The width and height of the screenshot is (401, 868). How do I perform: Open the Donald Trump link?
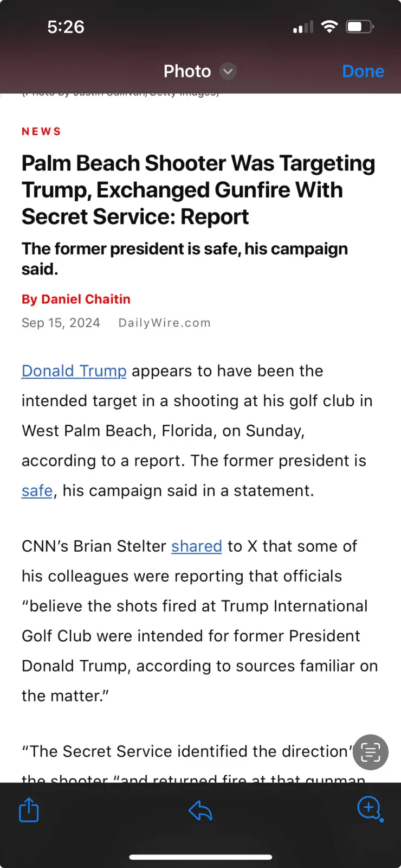[74, 371]
